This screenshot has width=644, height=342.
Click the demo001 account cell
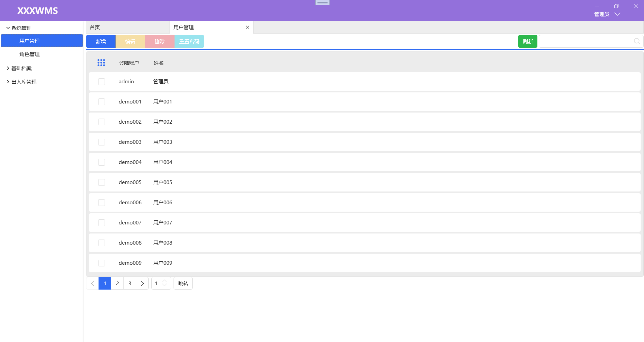pos(130,102)
